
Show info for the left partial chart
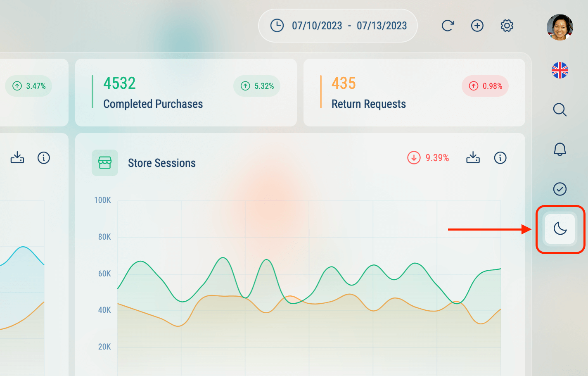click(x=44, y=157)
